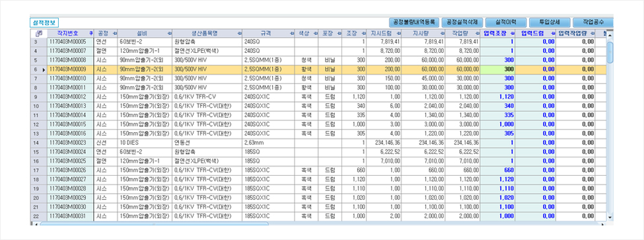The width and height of the screenshot is (644, 240).
Task: Click 원형압축 cell in row 3
Action: pos(207,42)
